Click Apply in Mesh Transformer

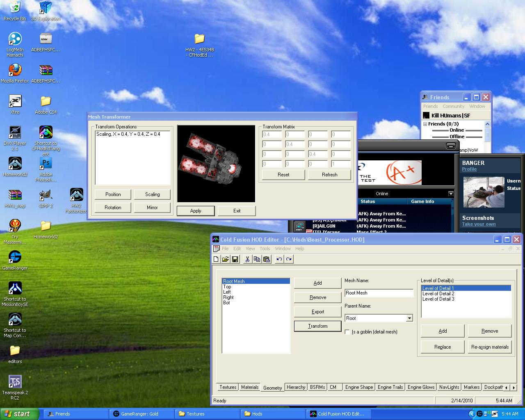click(196, 211)
